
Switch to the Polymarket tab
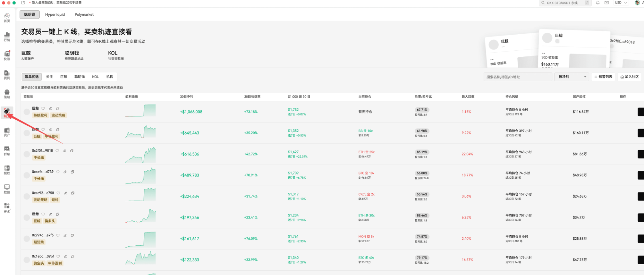tap(84, 14)
